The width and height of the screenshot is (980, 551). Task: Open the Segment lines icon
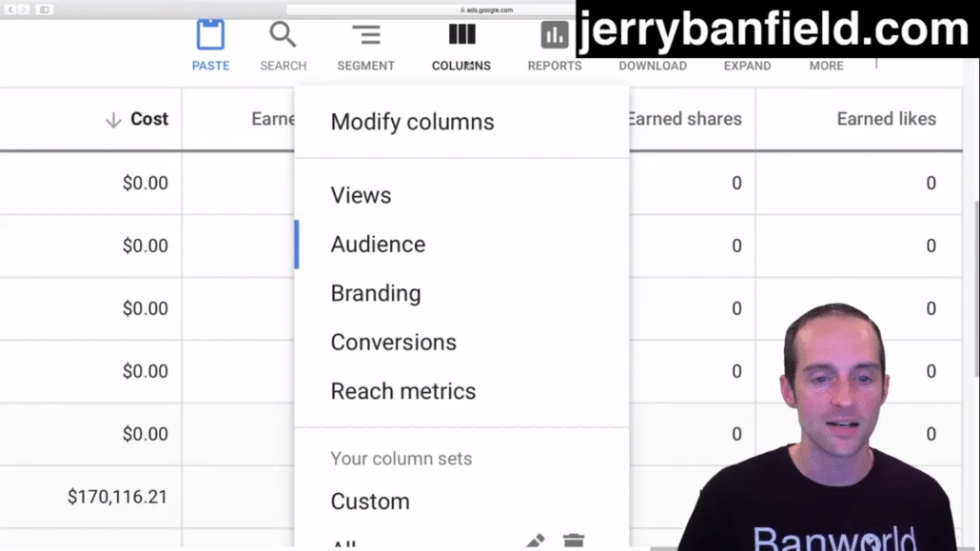click(366, 35)
